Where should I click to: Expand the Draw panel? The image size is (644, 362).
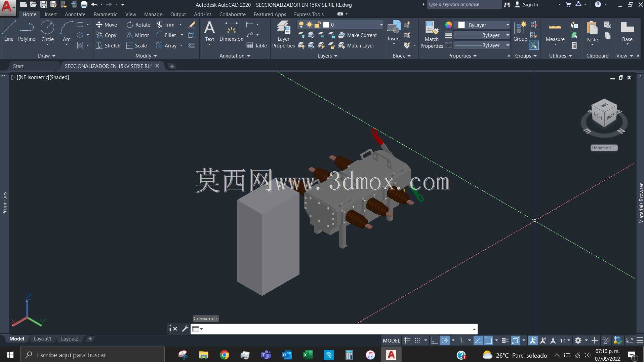point(46,56)
